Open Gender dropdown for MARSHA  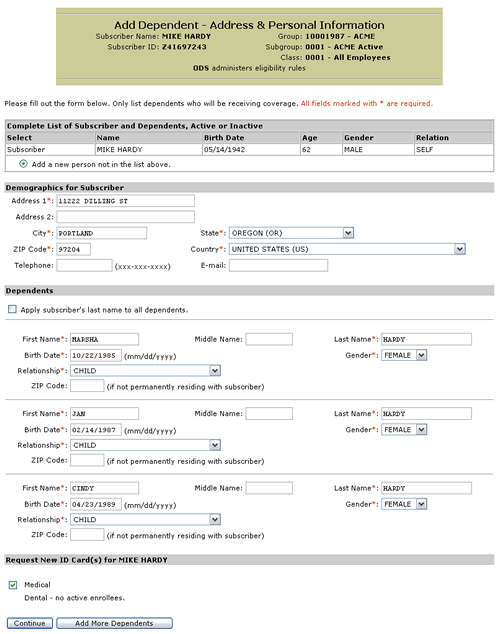(404, 355)
